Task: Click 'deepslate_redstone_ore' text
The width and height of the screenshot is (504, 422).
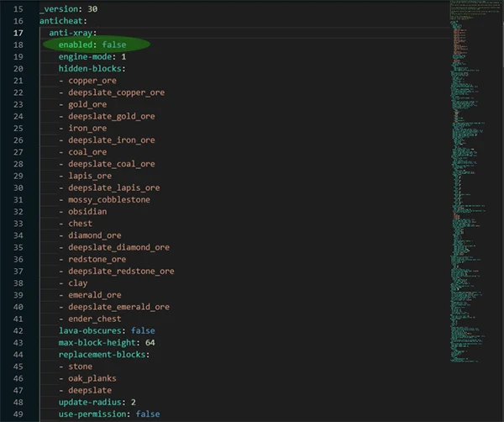Action: (121, 272)
